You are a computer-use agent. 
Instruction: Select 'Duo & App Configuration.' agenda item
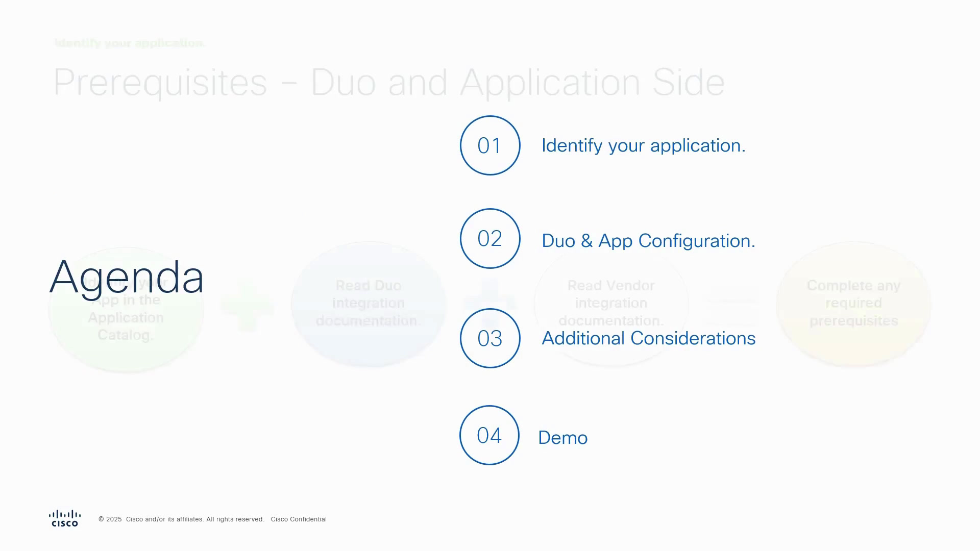tap(648, 241)
